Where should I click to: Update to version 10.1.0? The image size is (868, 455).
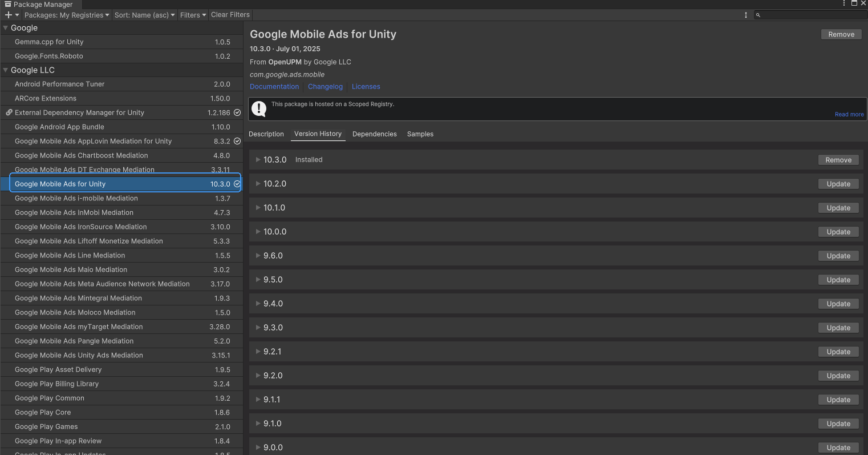pos(838,208)
